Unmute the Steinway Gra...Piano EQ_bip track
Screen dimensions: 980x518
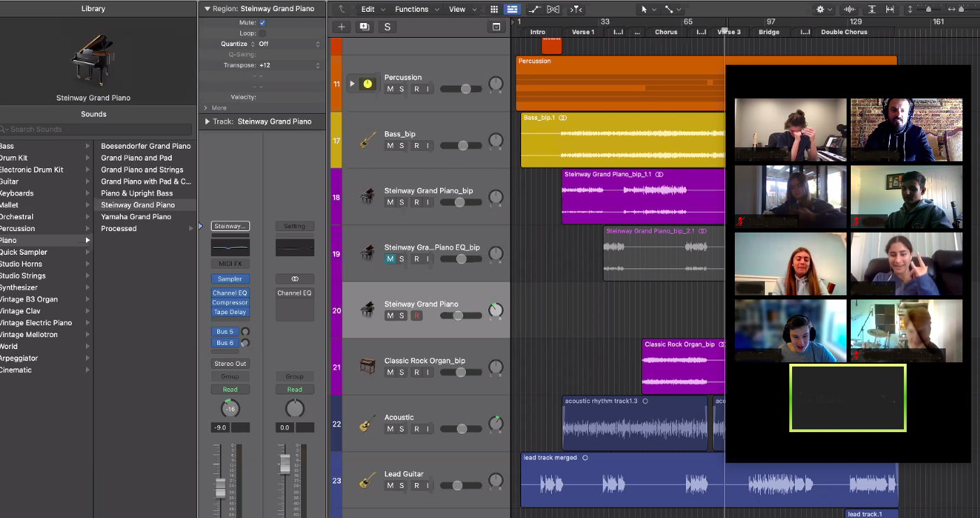pyautogui.click(x=390, y=258)
